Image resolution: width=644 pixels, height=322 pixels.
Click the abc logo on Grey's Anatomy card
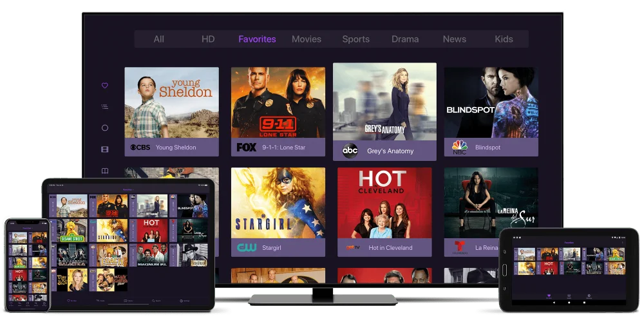pos(350,151)
